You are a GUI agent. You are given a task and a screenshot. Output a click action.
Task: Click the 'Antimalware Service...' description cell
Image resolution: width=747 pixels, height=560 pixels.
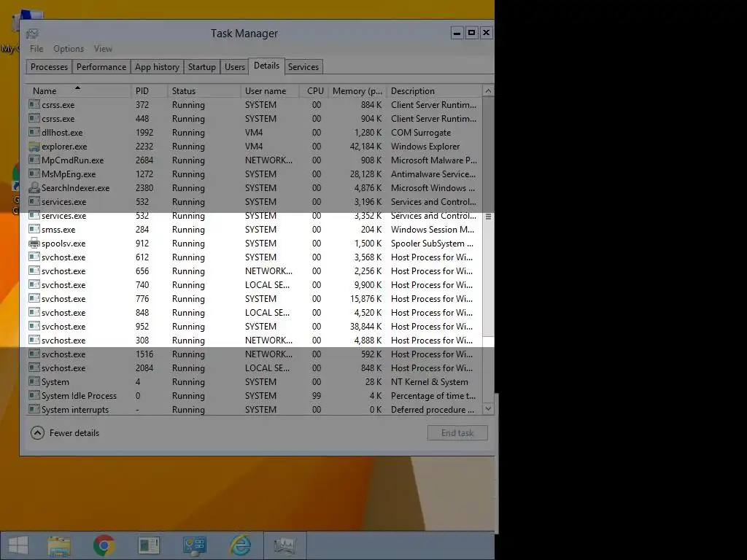[x=433, y=174]
